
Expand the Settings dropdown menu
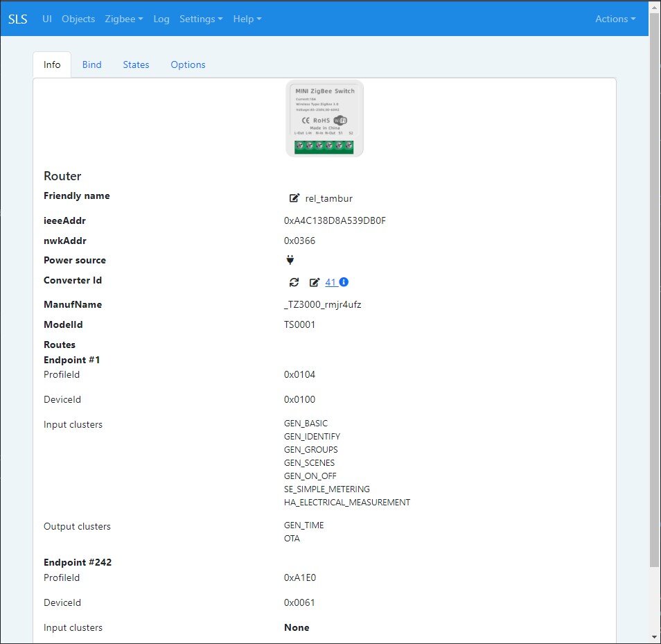(201, 19)
